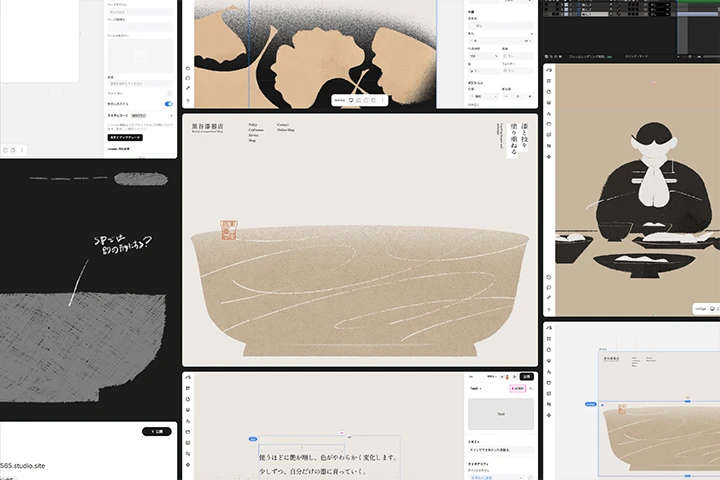
Task: Open the mode dropdown on the bottom timeline layer row
Action: [x=660, y=14]
